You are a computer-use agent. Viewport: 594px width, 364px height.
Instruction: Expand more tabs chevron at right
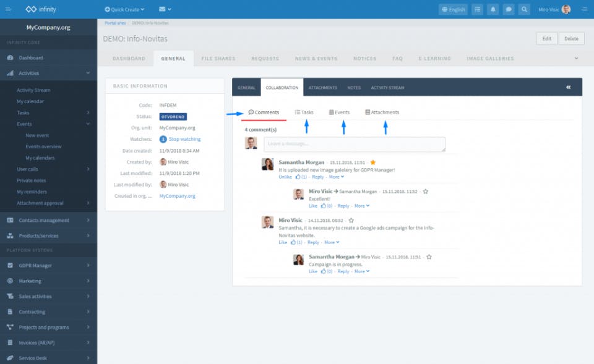click(x=576, y=58)
